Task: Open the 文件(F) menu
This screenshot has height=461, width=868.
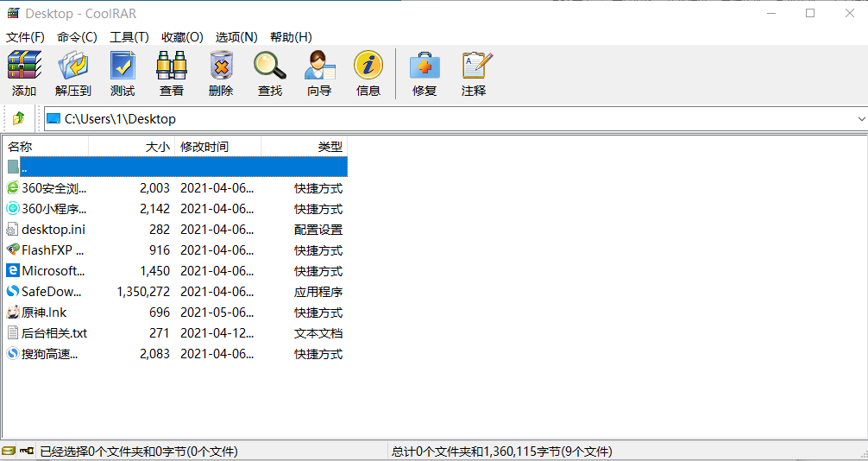Action: click(x=25, y=37)
